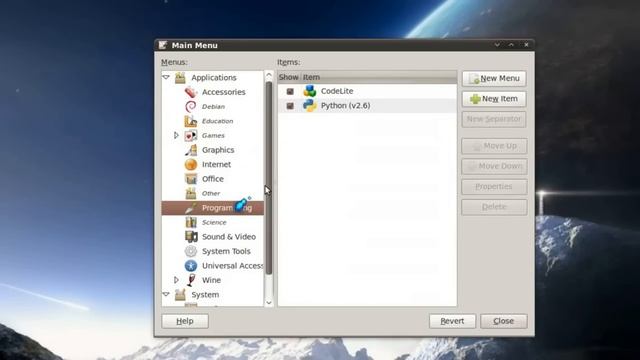Click the Applications menu folder icon

coord(180,78)
